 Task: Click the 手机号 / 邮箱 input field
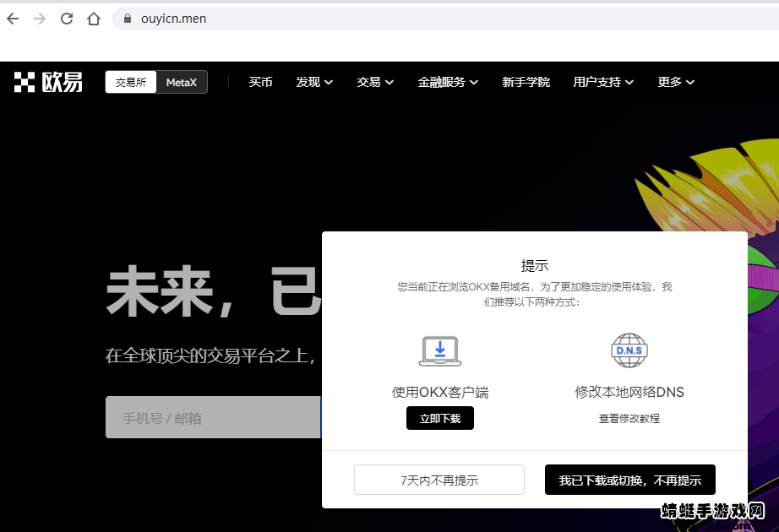(213, 417)
